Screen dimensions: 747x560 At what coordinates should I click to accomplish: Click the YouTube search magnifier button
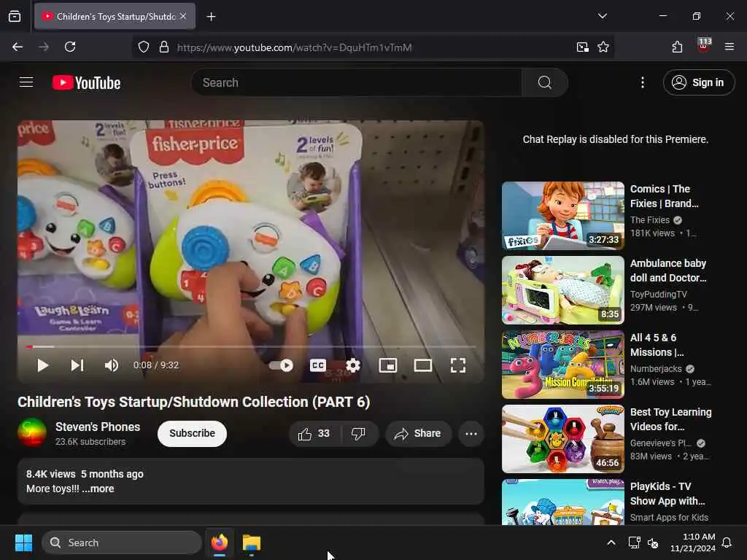point(544,82)
